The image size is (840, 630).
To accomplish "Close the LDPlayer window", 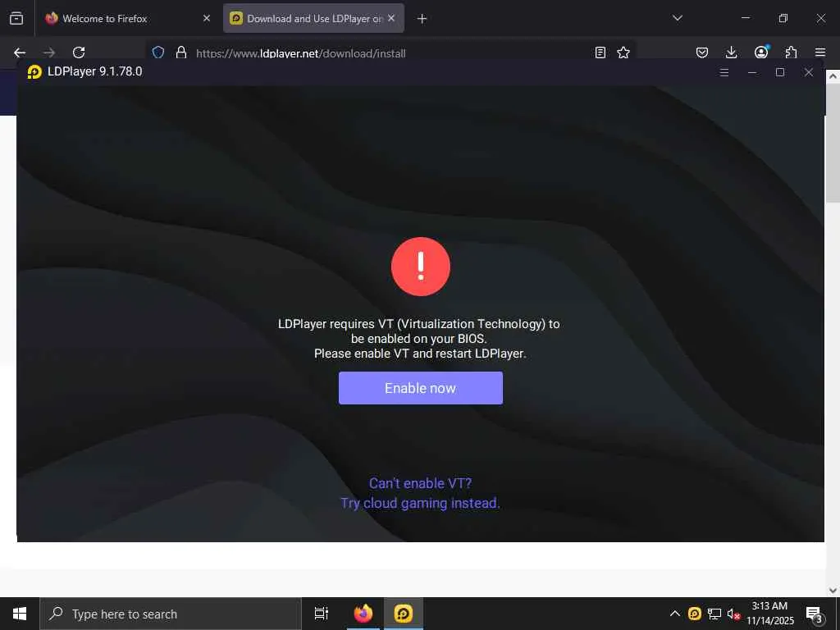I will 808,72.
